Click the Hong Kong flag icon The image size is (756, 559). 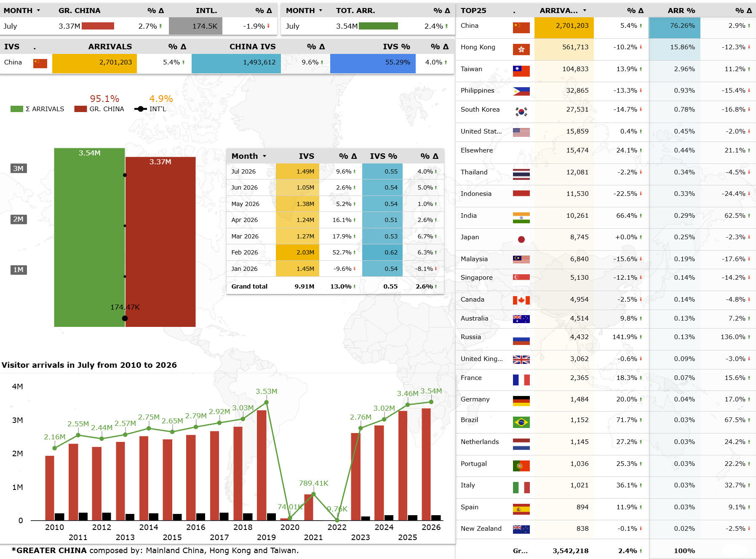(x=521, y=50)
